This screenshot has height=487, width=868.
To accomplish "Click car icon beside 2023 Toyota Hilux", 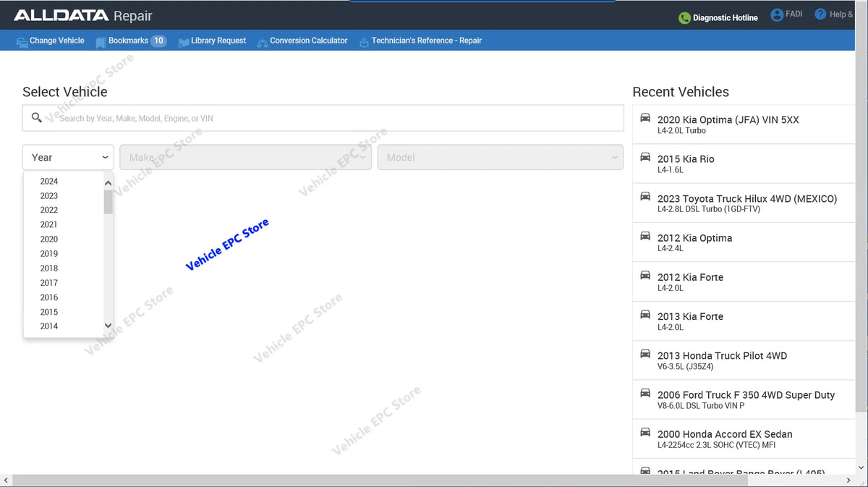I will pyautogui.click(x=645, y=196).
